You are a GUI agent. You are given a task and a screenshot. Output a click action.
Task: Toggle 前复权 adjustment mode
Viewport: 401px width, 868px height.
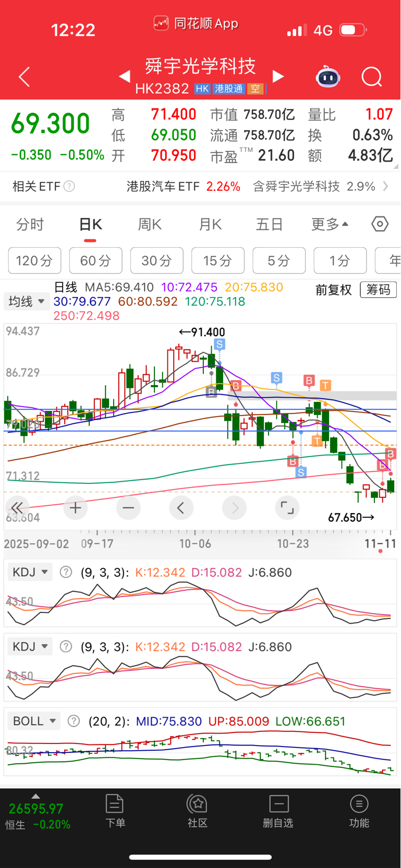point(334,290)
